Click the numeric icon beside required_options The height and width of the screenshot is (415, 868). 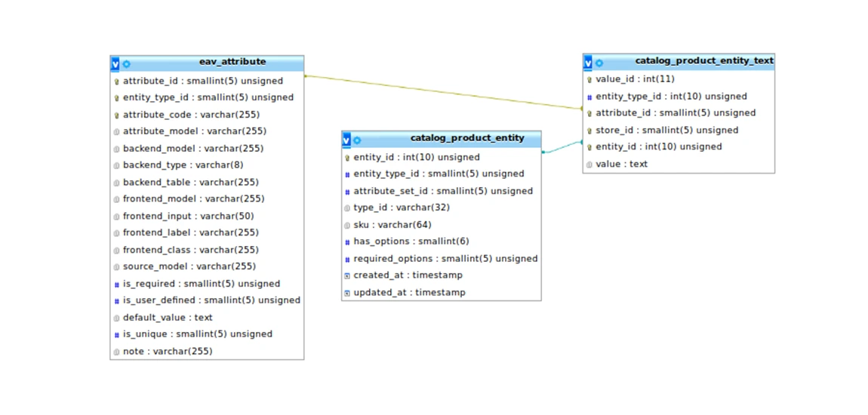tap(348, 259)
